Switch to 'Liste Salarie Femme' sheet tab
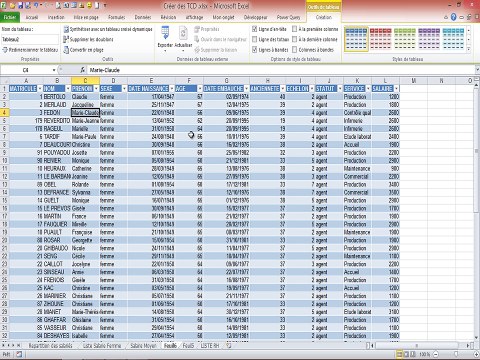480x360 pixels. [x=102, y=346]
